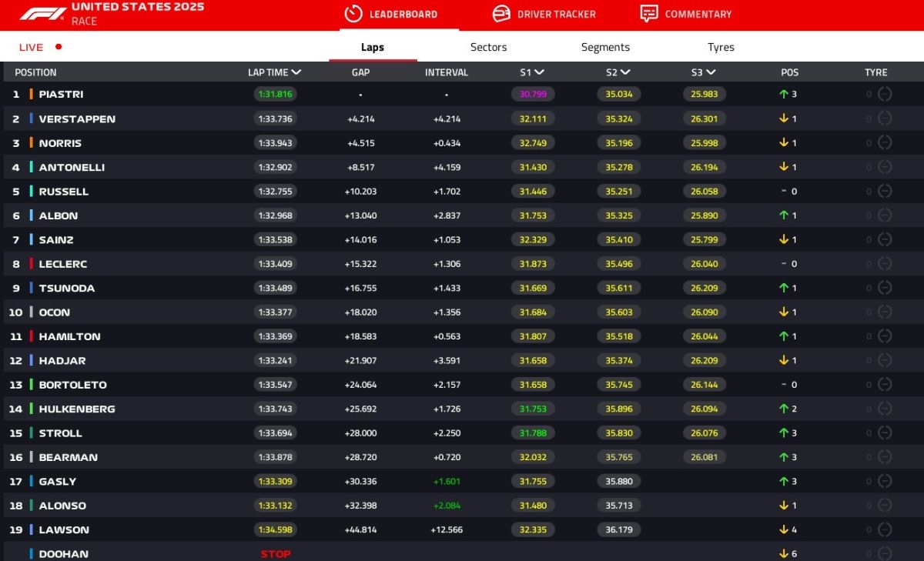
Task: Click the Commentary speech bubble icon
Action: point(649,14)
